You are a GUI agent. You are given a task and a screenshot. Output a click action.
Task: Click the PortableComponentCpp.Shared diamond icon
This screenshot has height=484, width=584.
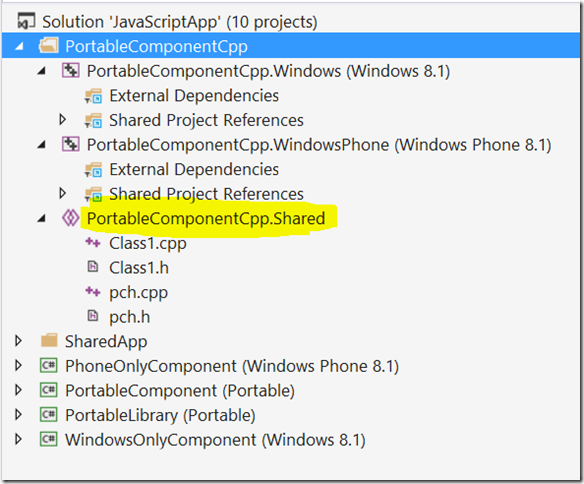70,218
